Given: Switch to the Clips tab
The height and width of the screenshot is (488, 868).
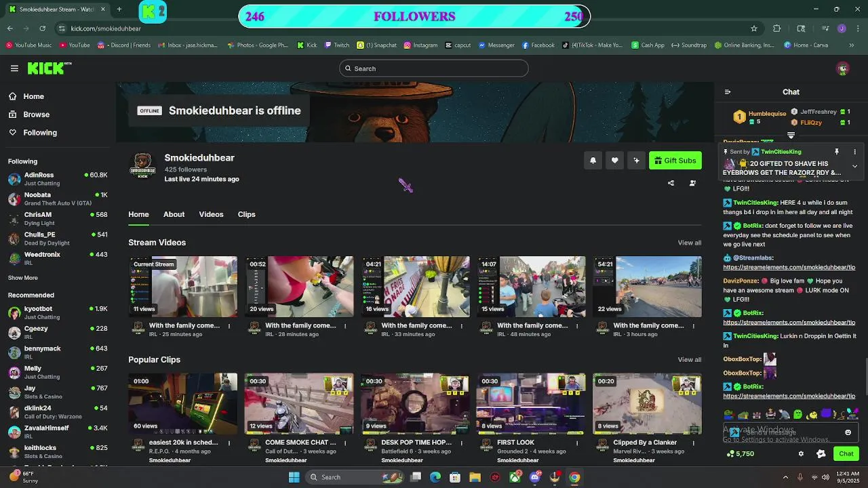Looking at the screenshot, I should pos(246,214).
